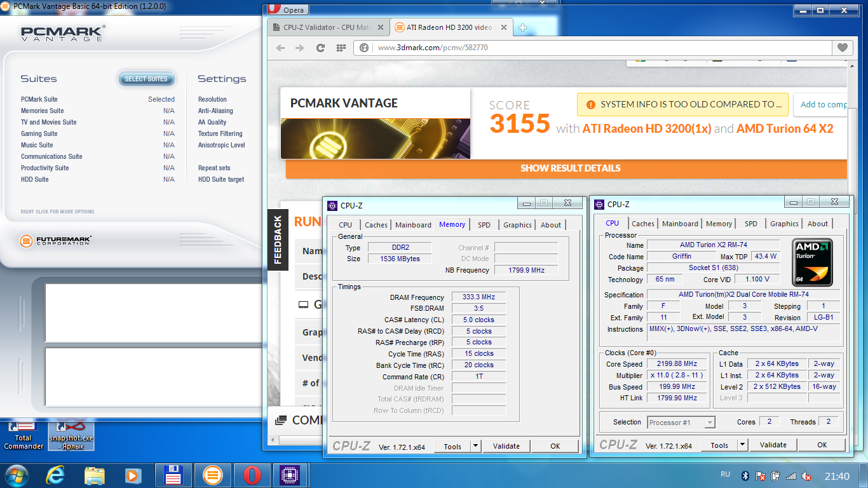868x488 pixels.
Task: Open Windows Start menu
Action: tap(16, 475)
